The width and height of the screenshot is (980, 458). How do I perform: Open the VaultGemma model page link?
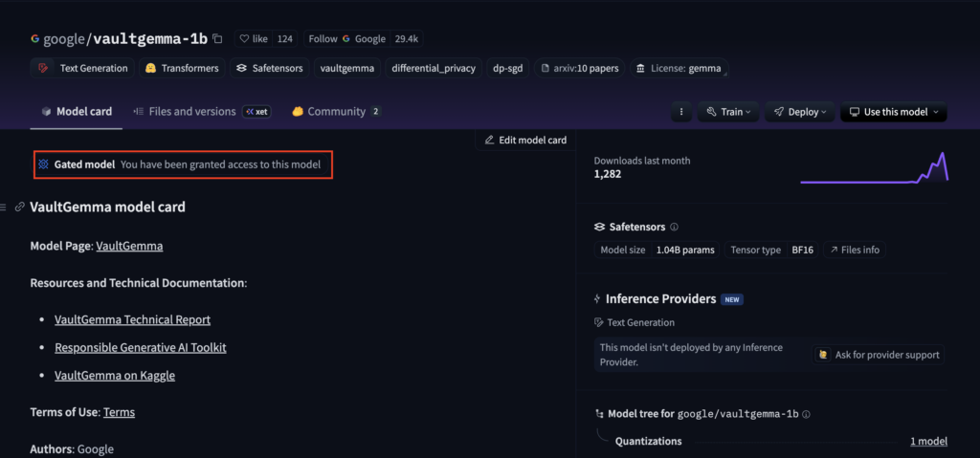click(x=129, y=246)
